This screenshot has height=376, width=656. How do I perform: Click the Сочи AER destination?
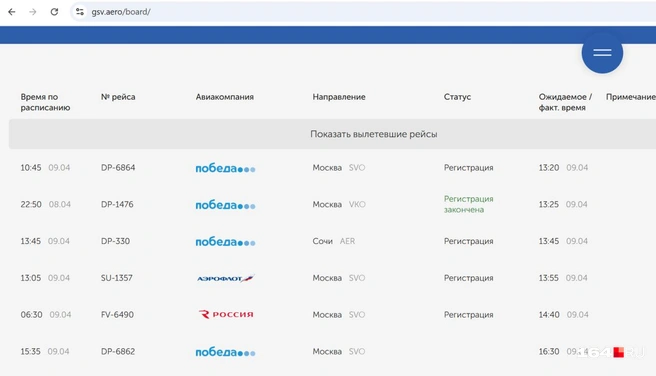pyautogui.click(x=334, y=241)
